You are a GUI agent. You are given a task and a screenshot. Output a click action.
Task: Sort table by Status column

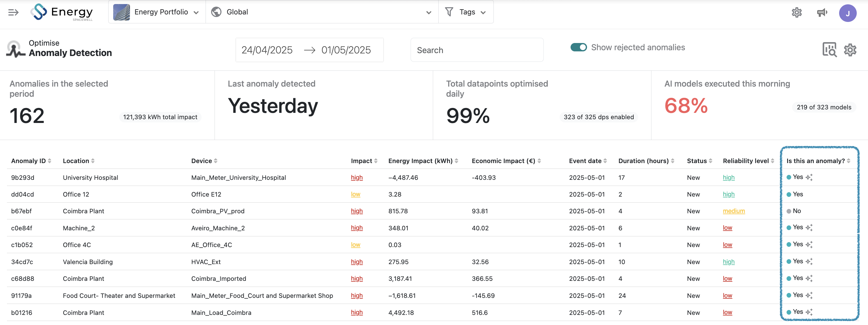(700, 161)
